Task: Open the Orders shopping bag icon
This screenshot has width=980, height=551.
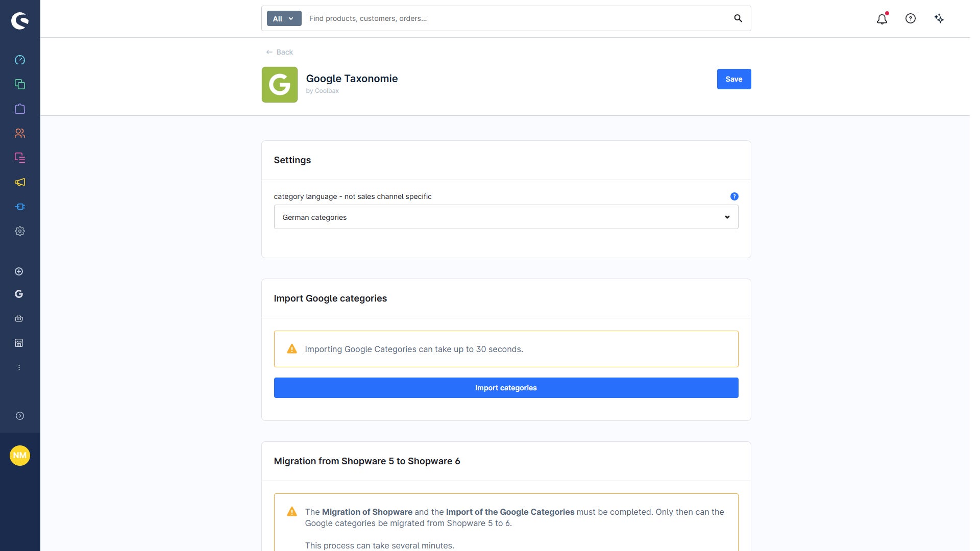Action: point(20,109)
